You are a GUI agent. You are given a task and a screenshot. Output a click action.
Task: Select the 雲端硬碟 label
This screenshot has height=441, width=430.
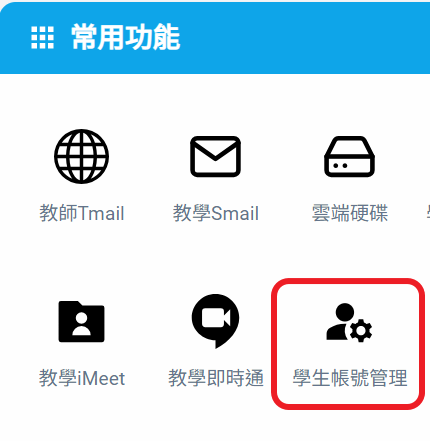tap(350, 213)
